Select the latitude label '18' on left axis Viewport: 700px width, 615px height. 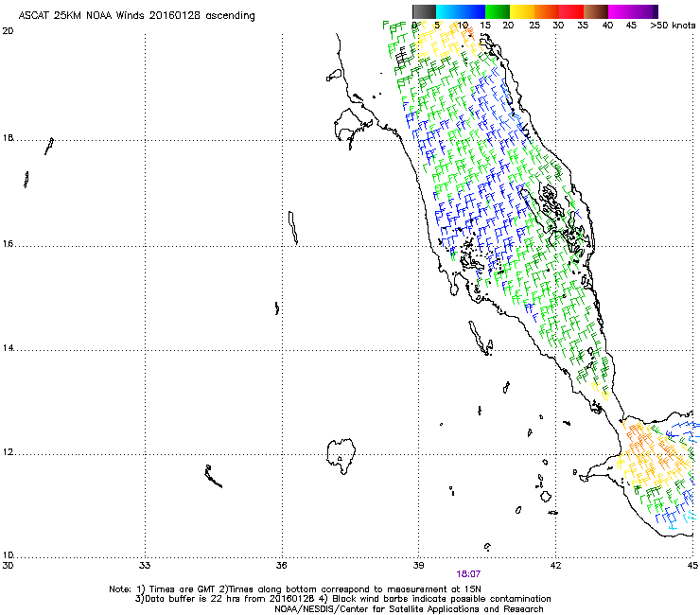[8, 138]
